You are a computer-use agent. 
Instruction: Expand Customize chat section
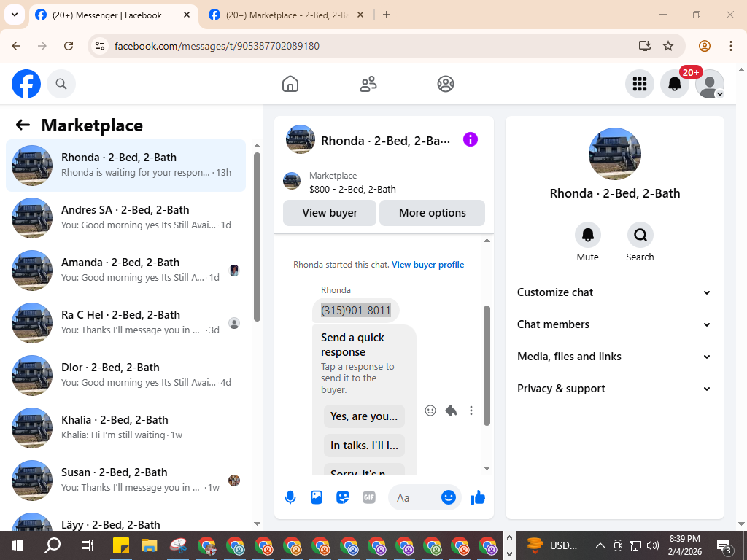(x=614, y=292)
